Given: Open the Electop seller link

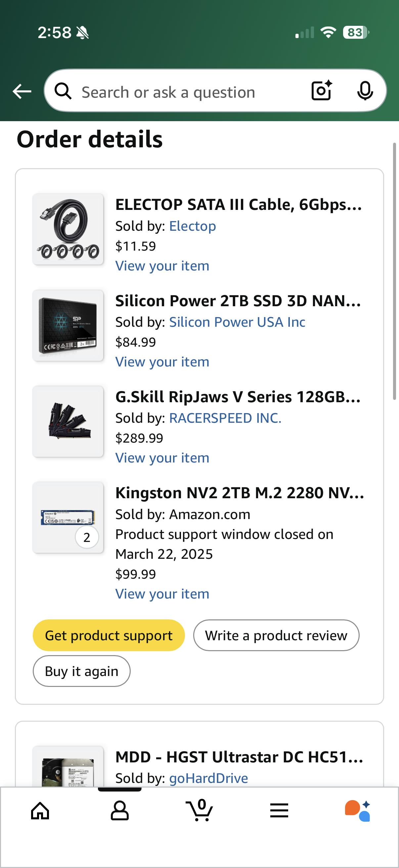Looking at the screenshot, I should [192, 226].
